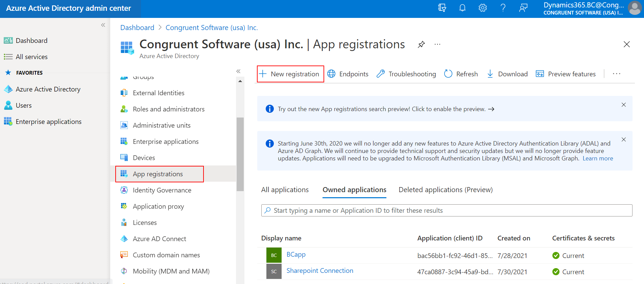Click the Display name column header

pos(281,238)
